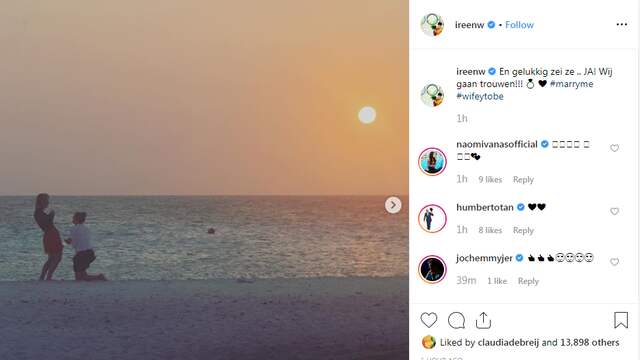Open the three-dot more options menu
640x360 pixels.
(x=622, y=24)
